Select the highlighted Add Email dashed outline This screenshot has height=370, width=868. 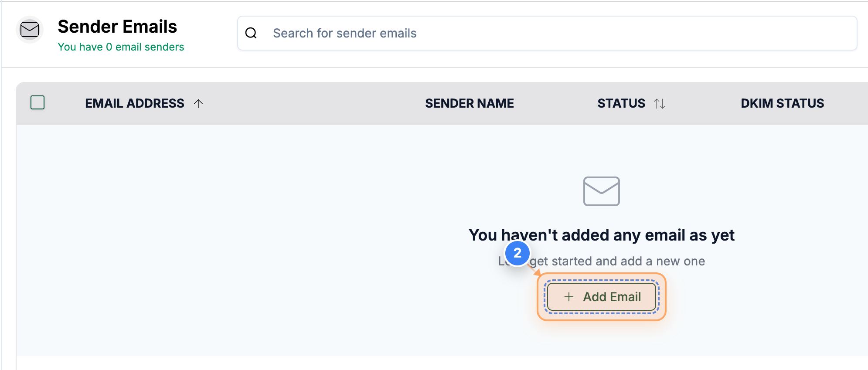602,297
